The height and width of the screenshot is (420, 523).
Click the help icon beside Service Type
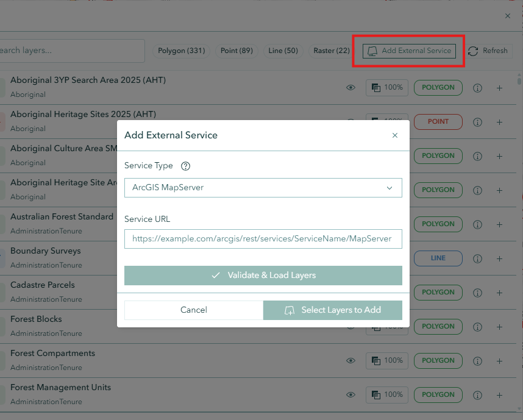pyautogui.click(x=185, y=165)
